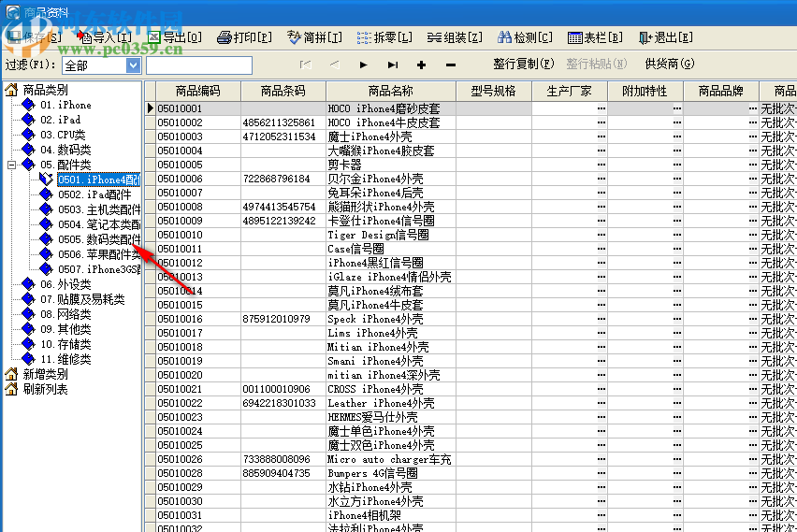Go to first record navigation button
797x532 pixels.
(305, 65)
